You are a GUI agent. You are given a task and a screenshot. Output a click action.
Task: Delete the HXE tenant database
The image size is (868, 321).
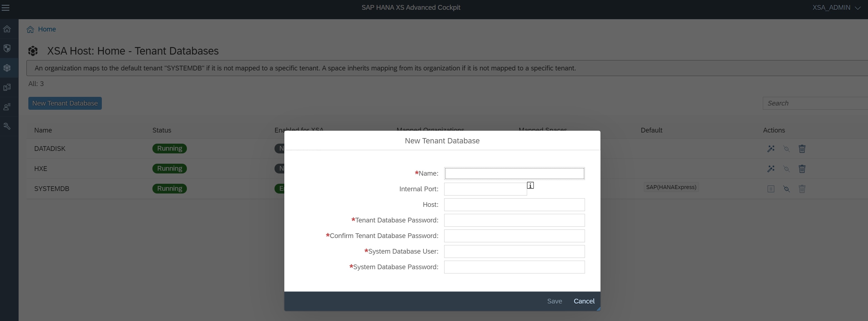click(802, 169)
